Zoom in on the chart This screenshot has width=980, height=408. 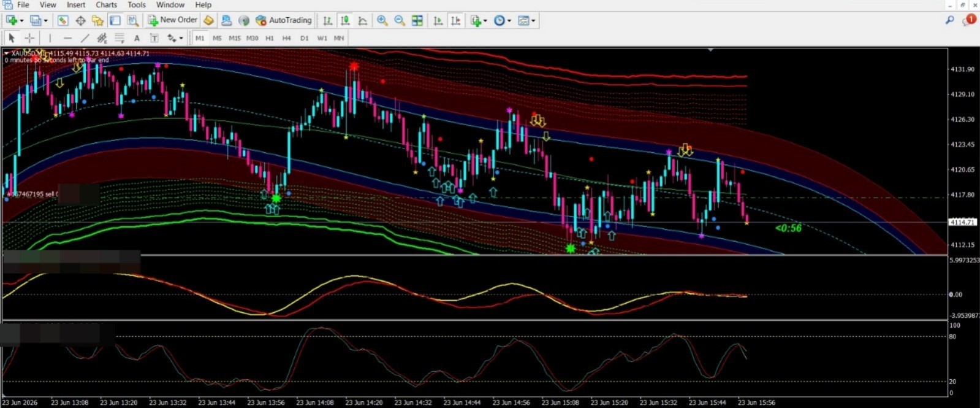pyautogui.click(x=382, y=20)
